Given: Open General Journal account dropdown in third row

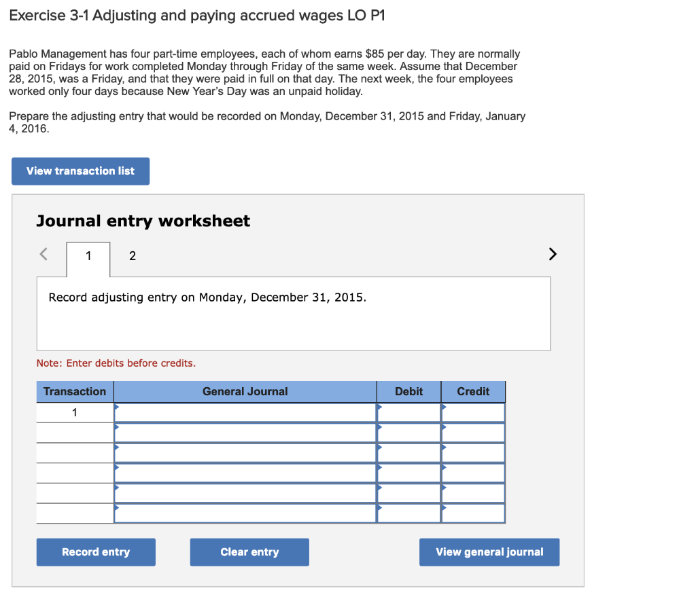Looking at the screenshot, I should 245,453.
